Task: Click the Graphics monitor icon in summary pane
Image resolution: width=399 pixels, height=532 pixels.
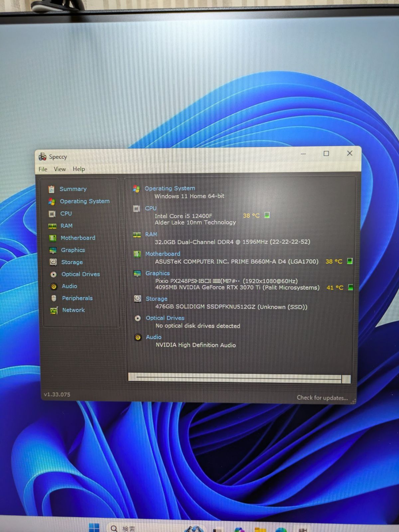Action: coord(137,273)
